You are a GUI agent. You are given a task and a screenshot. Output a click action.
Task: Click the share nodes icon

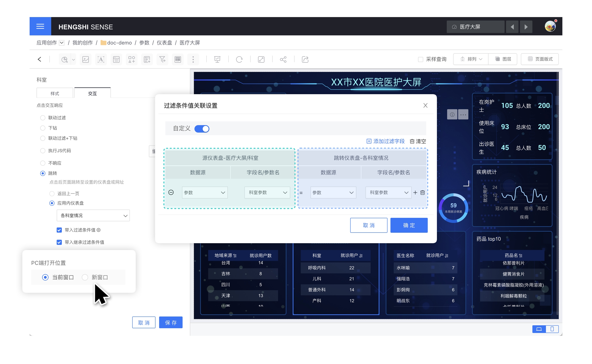(283, 59)
